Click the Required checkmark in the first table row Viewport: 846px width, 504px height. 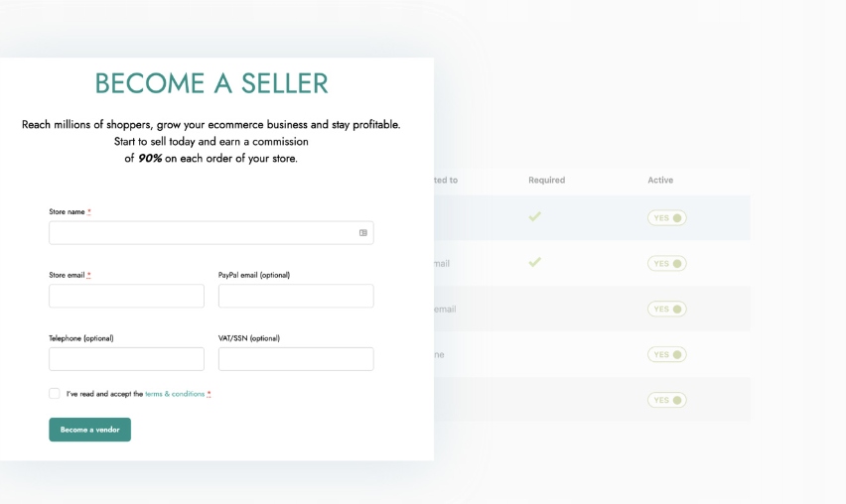pyautogui.click(x=534, y=216)
